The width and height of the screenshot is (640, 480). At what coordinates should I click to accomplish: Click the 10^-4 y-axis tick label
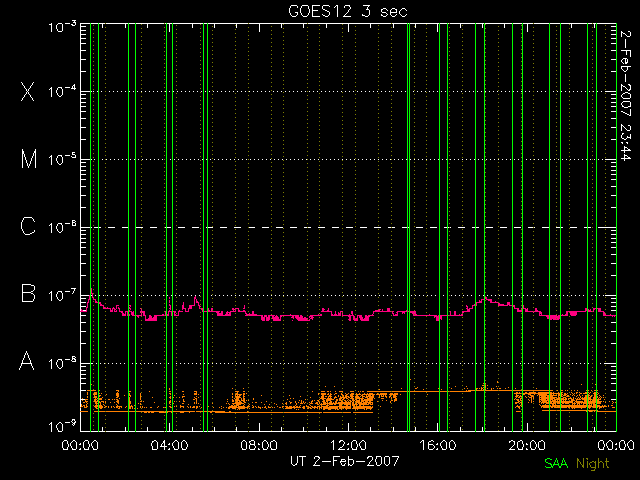(62, 91)
